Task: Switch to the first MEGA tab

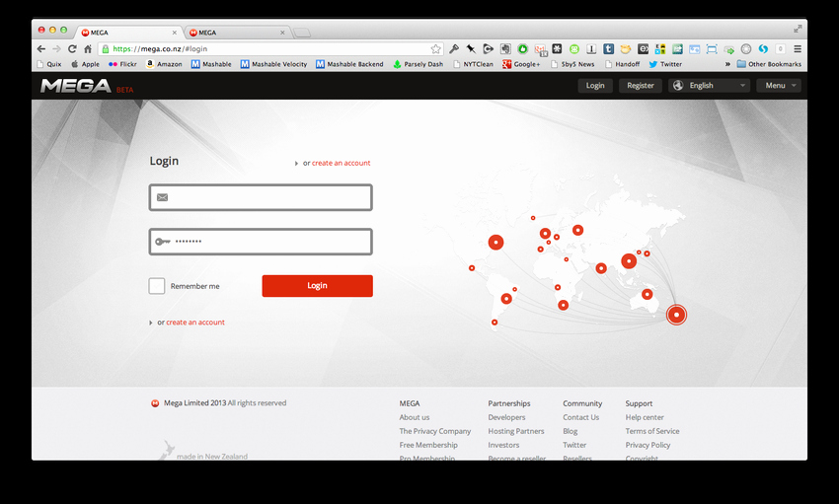Action: click(x=128, y=33)
